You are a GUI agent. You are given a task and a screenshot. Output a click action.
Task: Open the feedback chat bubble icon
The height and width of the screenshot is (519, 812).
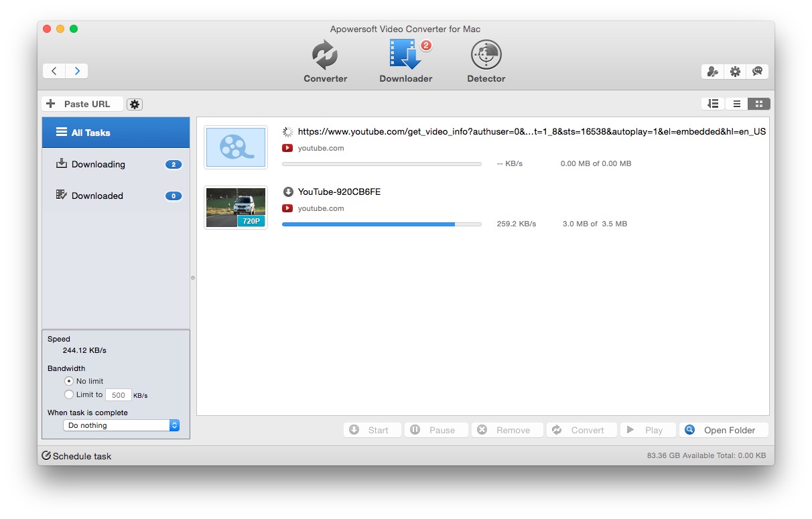pos(757,72)
